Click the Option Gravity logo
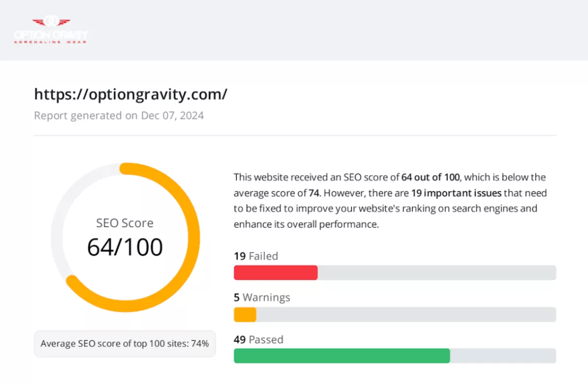Image resolution: width=588 pixels, height=384 pixels. [x=51, y=30]
